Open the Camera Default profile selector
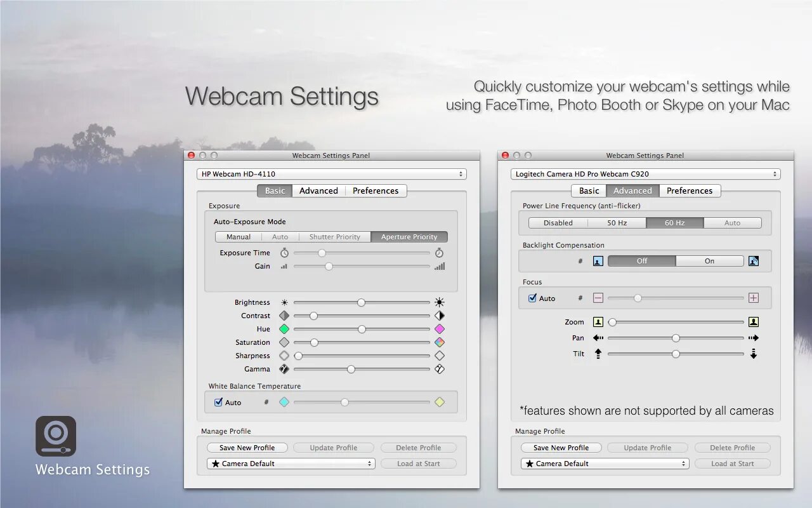The height and width of the screenshot is (508, 812). pyautogui.click(x=290, y=463)
